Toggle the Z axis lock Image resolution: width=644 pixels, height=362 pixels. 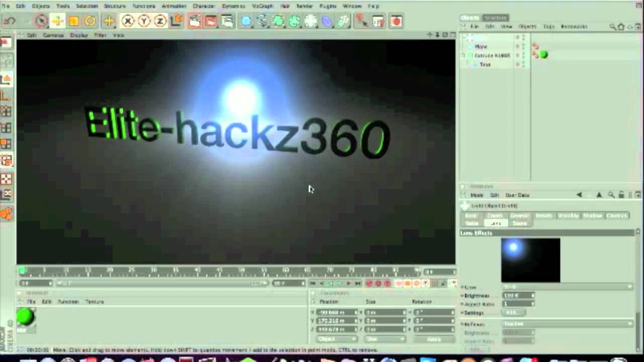[160, 21]
